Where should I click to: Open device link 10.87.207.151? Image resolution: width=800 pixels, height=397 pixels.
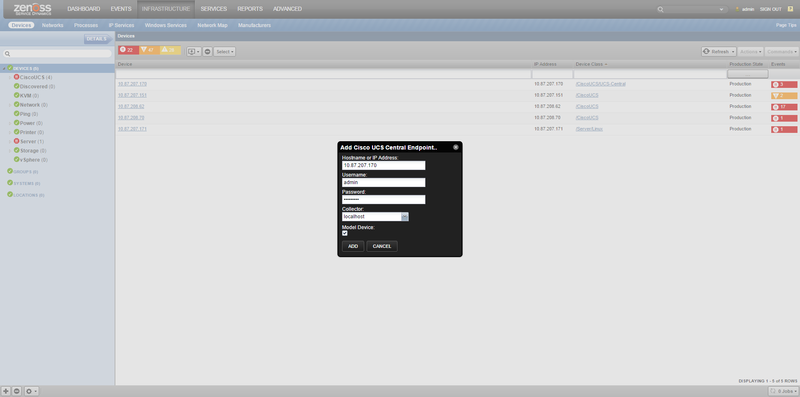[x=132, y=95]
